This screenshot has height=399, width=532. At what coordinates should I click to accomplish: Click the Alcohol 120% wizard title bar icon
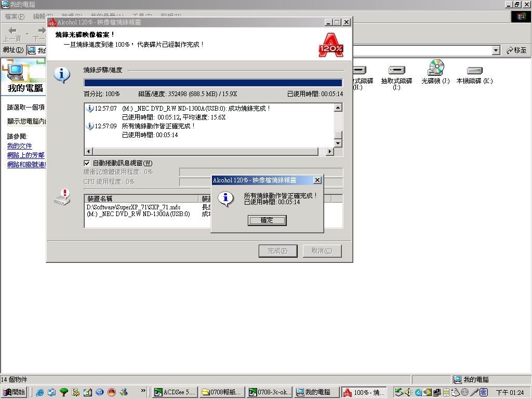52,22
